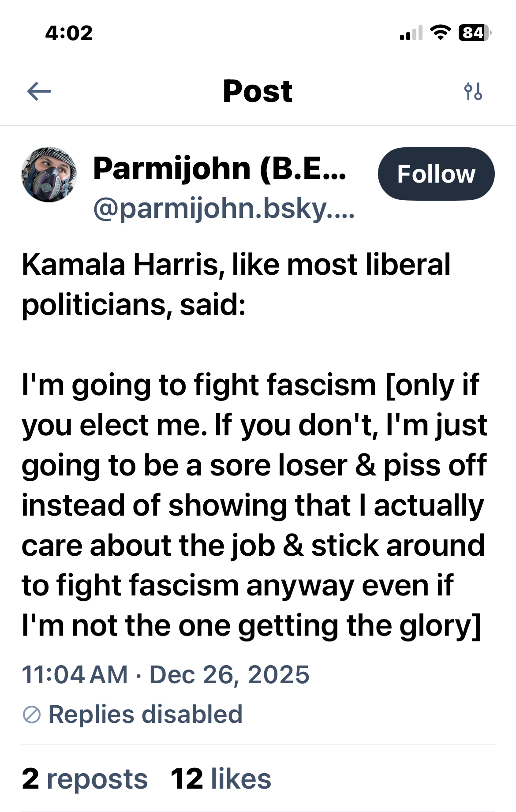
Task: View the 2 reposts list
Action: coord(85,779)
